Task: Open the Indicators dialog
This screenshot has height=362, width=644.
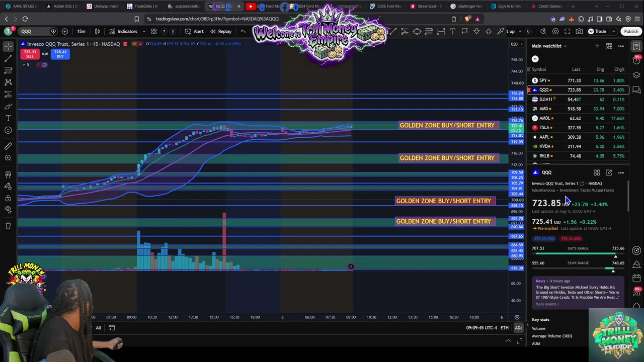Action: point(123,31)
